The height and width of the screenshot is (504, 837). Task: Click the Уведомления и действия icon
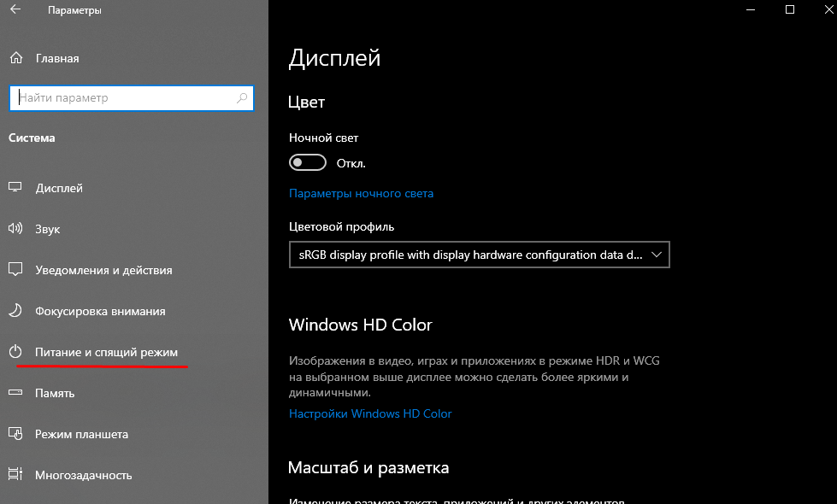pos(15,270)
